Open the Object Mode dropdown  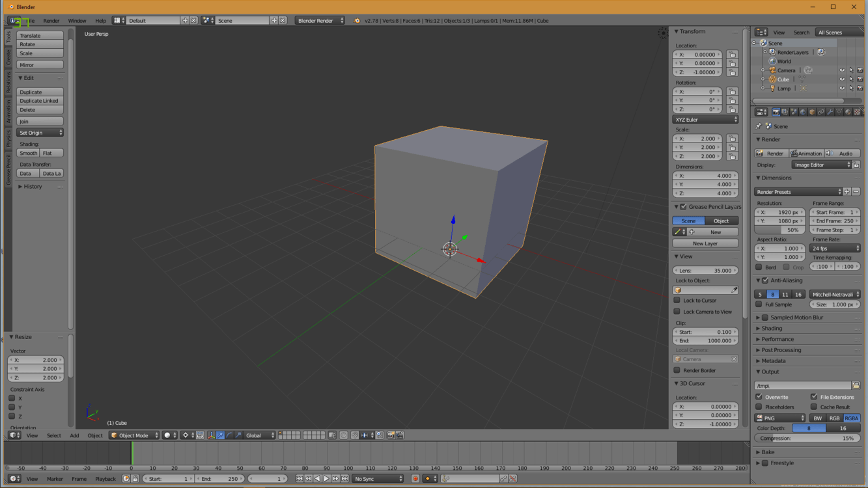pos(134,435)
